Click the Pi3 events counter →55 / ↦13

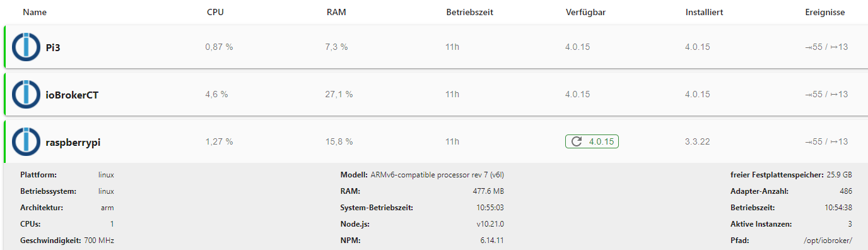(826, 47)
